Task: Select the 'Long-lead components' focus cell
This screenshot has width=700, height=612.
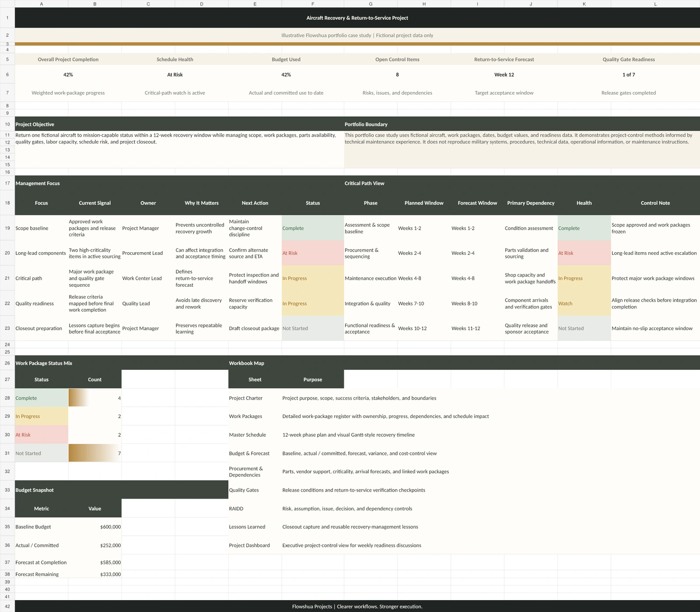Action: tap(42, 253)
